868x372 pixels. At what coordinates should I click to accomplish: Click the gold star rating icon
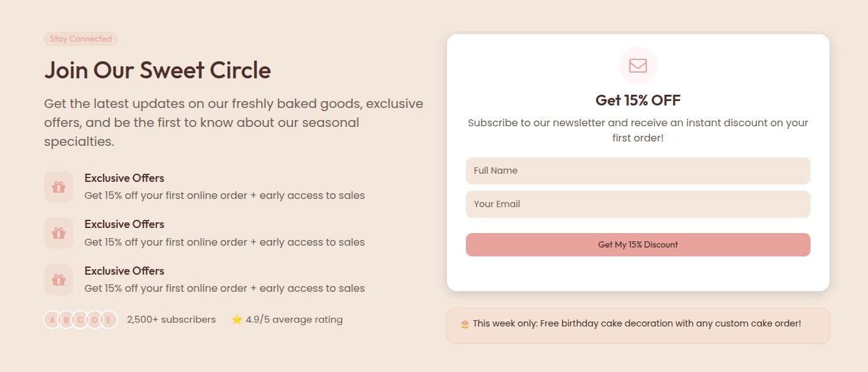[237, 320]
